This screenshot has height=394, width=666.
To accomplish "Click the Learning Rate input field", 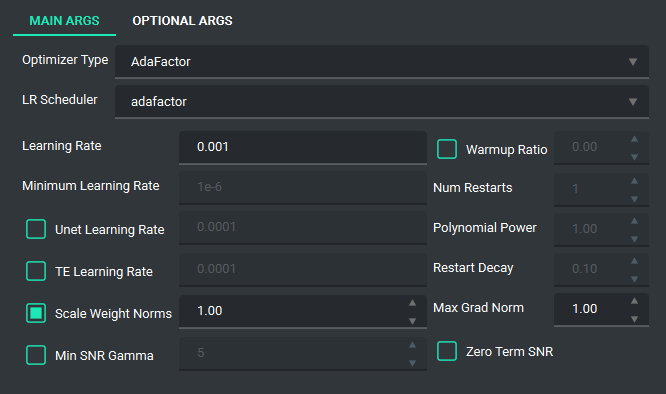I will coord(303,147).
